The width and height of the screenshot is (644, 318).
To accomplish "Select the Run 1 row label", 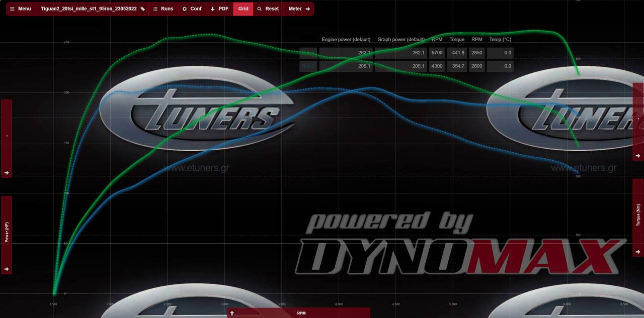I will tap(308, 66).
